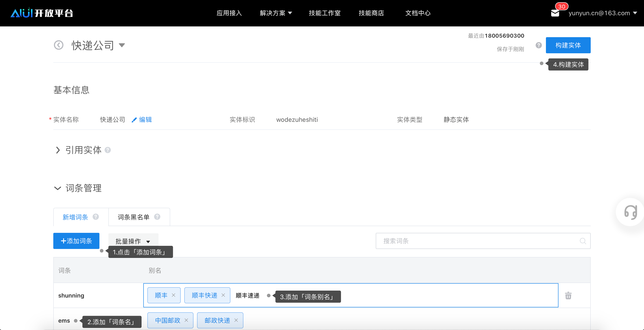
Task: Click the shunning alias input box
Action: click(350, 295)
